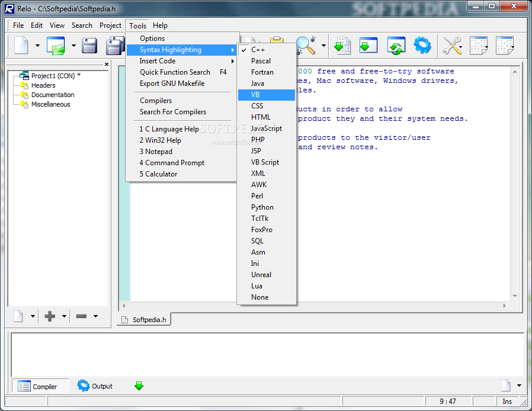This screenshot has height=411, width=532.
Task: Open the Edit menu
Action: tap(37, 25)
